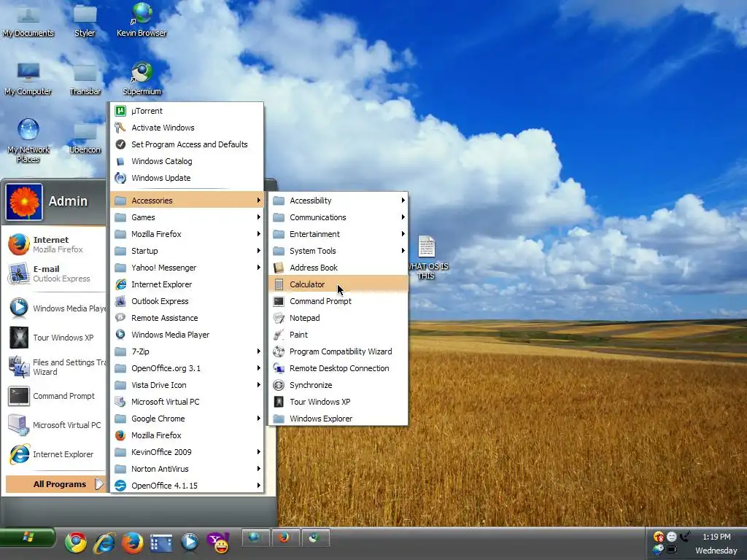The image size is (747, 560).
Task: Launch Windows Media Player from Start panel
Action: (55, 308)
